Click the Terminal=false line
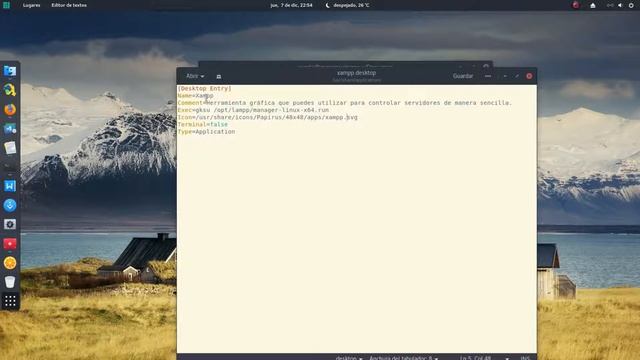Image resolution: width=640 pixels, height=360 pixels. [x=203, y=124]
